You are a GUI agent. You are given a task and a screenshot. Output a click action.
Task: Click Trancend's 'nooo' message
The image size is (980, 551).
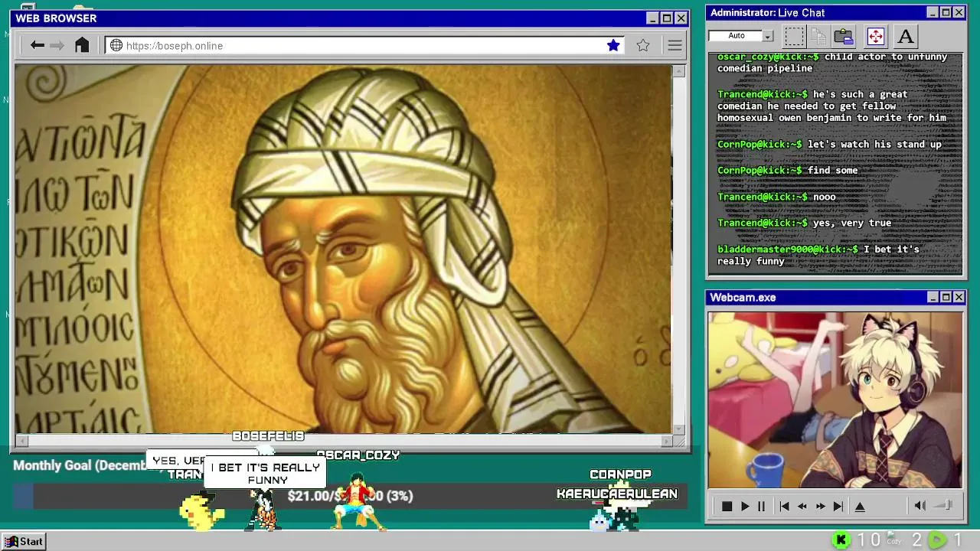(776, 197)
